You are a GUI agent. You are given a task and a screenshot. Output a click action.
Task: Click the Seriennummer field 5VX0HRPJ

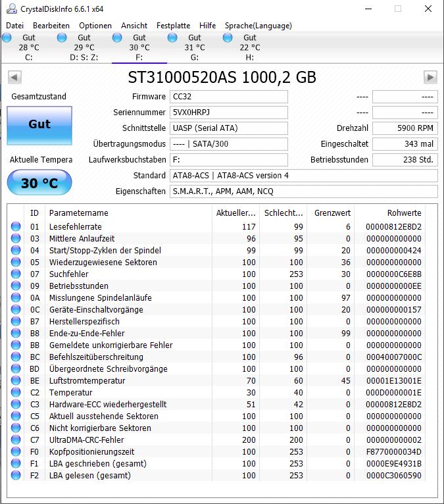tap(229, 113)
